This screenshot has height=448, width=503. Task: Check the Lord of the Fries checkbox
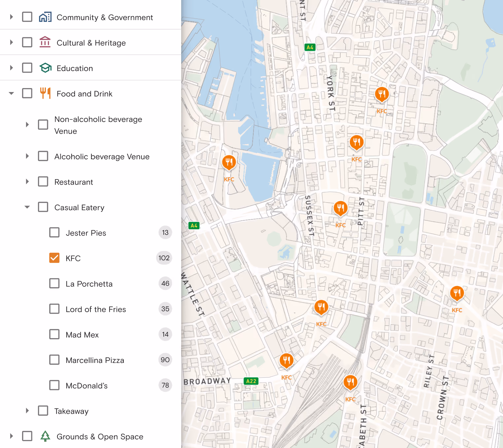click(x=54, y=309)
